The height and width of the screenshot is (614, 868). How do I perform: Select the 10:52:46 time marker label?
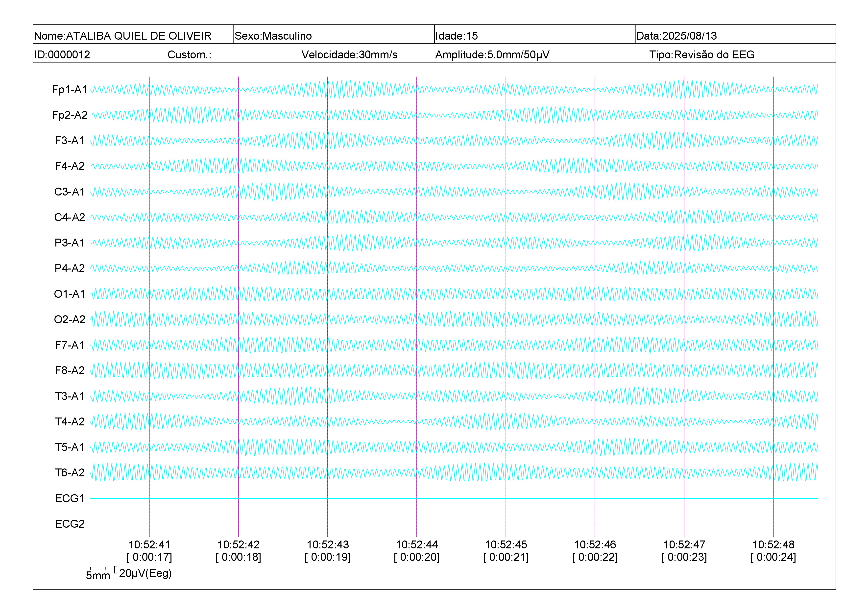click(x=595, y=545)
